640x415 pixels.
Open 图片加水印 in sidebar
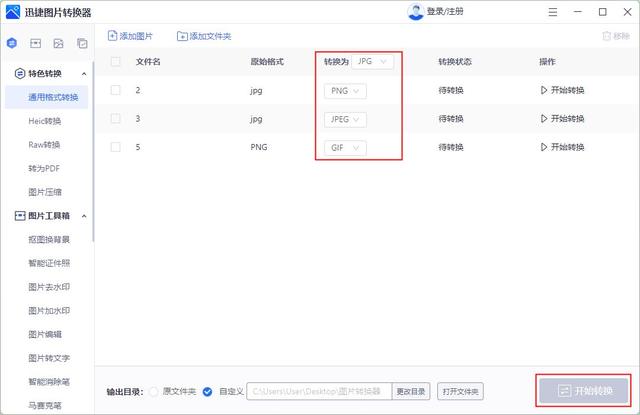(49, 311)
